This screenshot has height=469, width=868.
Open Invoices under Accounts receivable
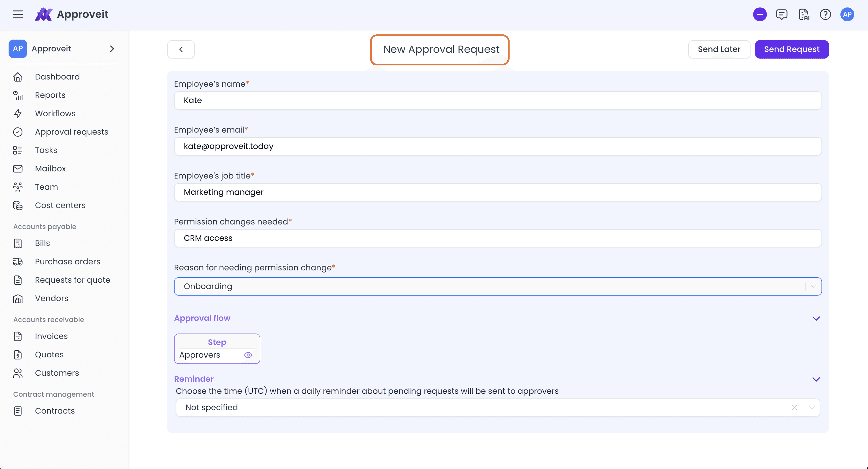51,336
